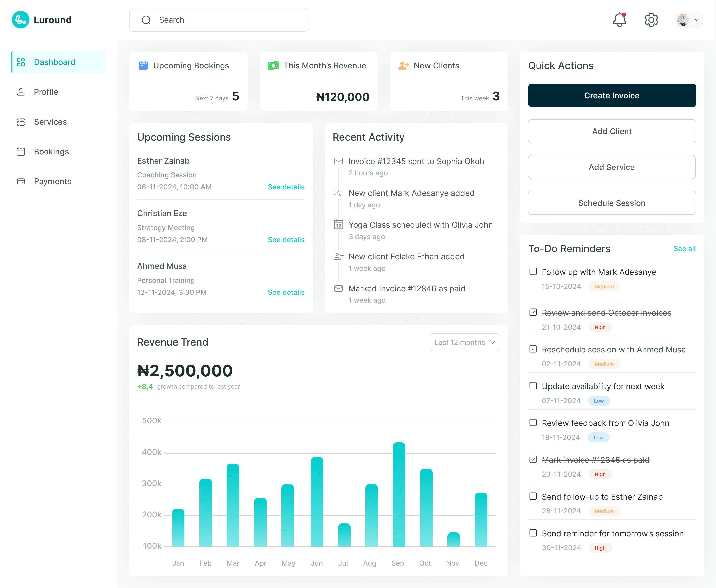The width and height of the screenshot is (716, 588).
Task: Click the New Clients person-plus icon
Action: [x=403, y=65]
